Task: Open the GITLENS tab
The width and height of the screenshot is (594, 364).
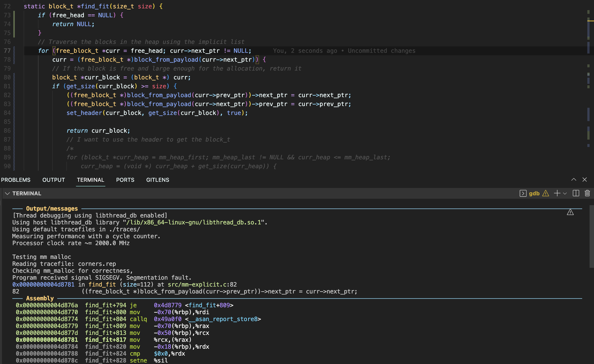Action: tap(158, 180)
